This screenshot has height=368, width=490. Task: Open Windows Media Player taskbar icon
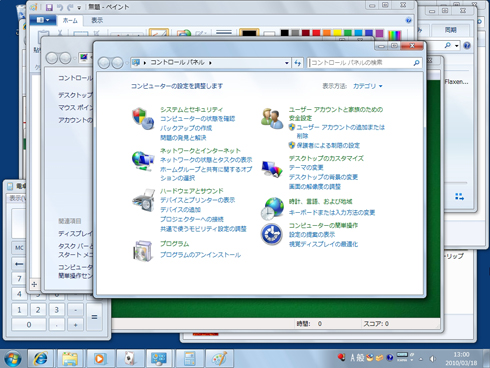point(99,359)
